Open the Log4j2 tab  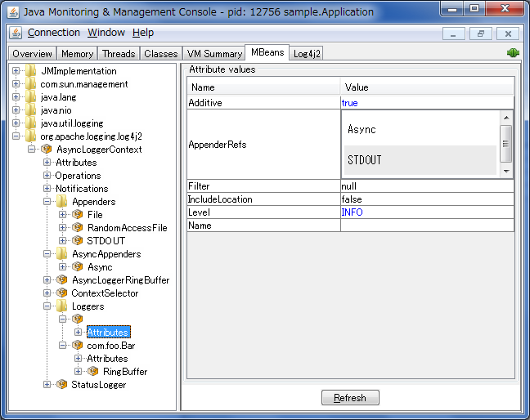(x=308, y=54)
